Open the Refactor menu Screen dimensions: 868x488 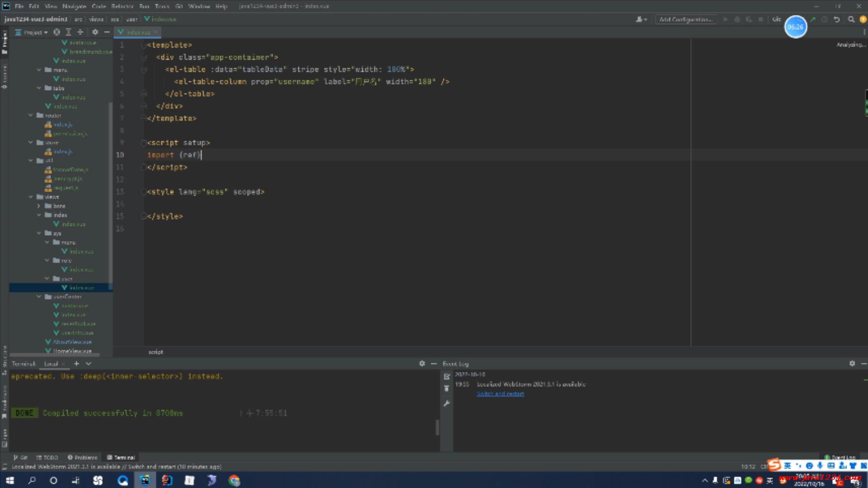[x=123, y=6]
